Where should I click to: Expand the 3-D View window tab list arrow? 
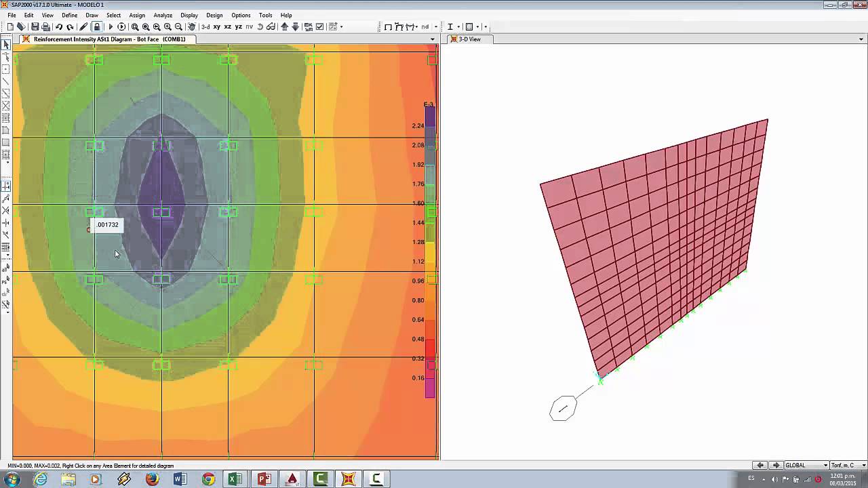[860, 39]
